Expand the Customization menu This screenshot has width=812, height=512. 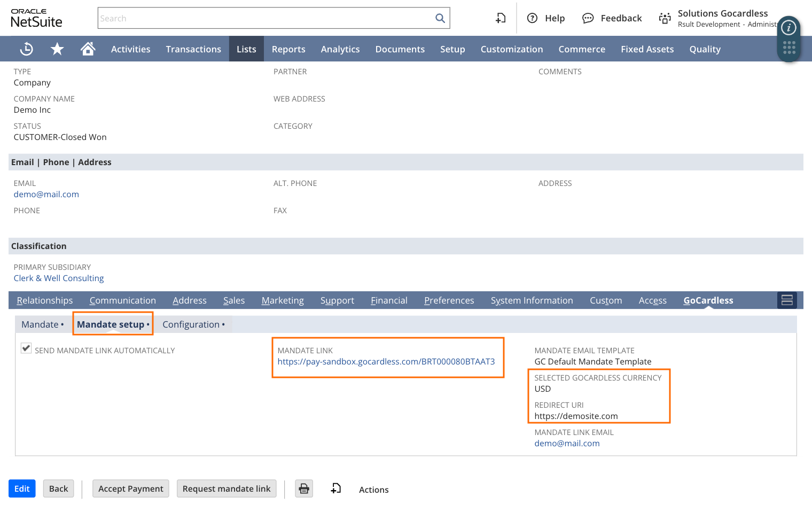511,49
